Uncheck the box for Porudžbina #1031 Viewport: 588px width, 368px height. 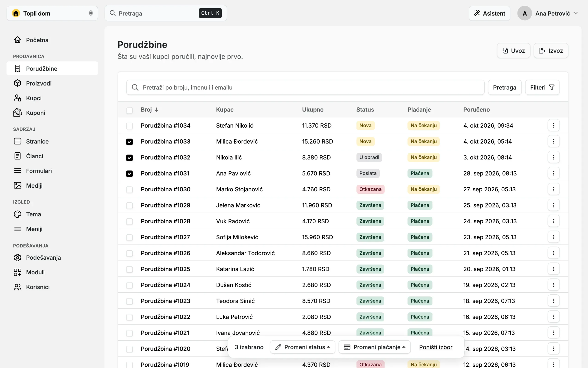[x=130, y=174]
